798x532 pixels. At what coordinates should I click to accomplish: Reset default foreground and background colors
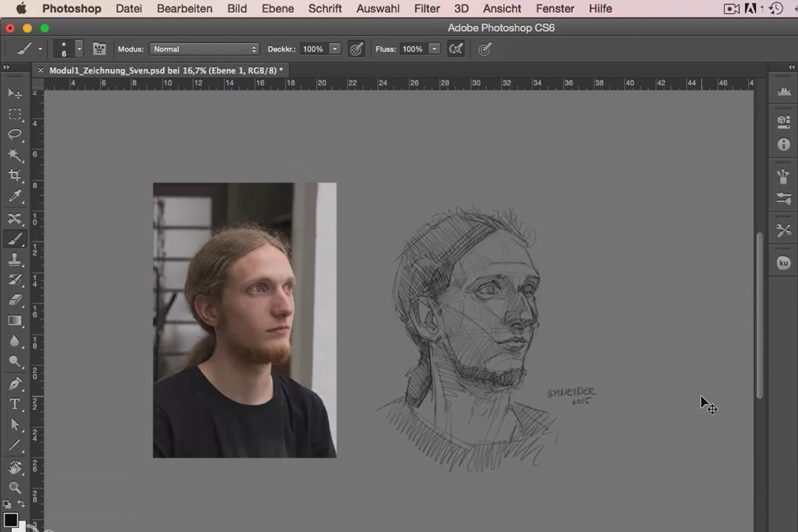6,504
